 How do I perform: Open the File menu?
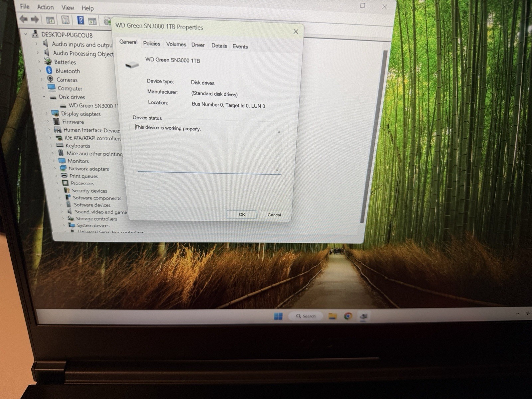pos(25,6)
